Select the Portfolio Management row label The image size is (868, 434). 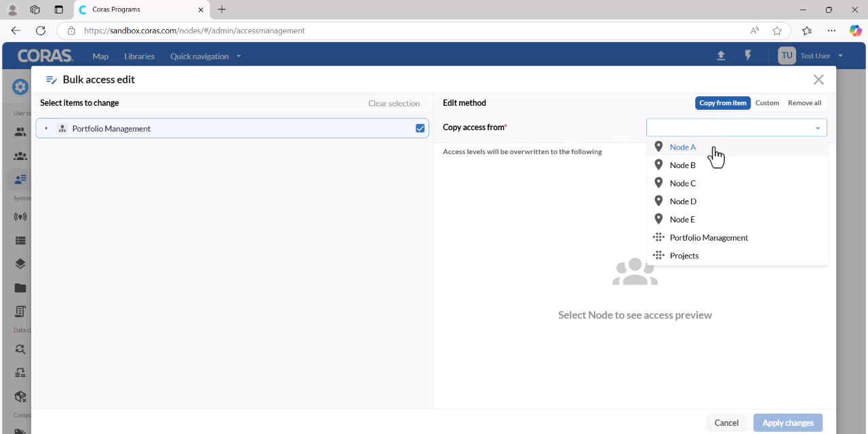click(x=111, y=128)
